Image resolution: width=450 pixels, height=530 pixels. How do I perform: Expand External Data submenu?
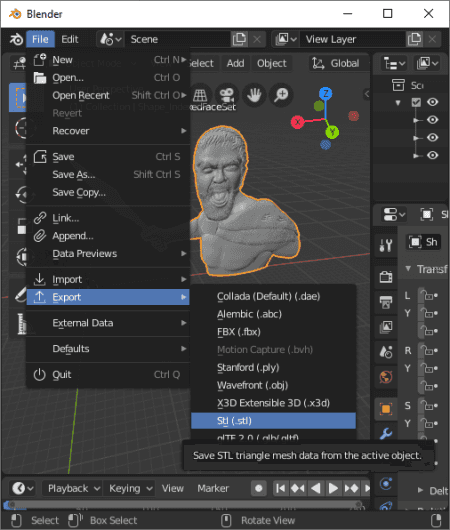coord(108,323)
